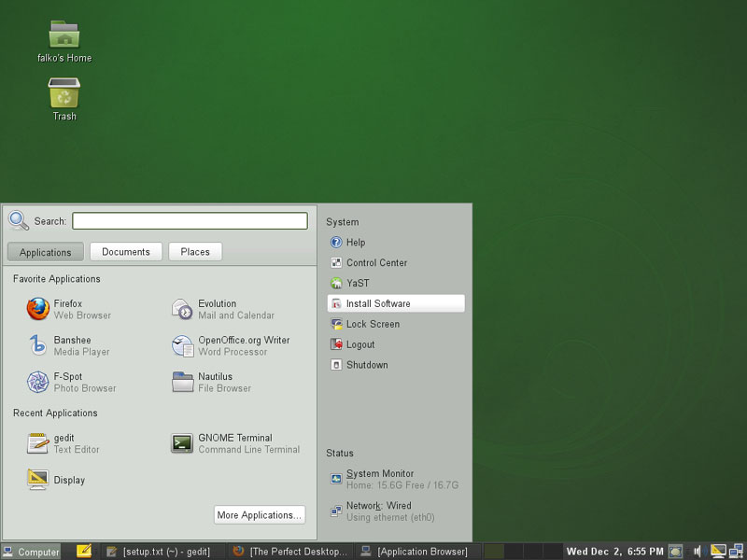Screen dimensions: 747x560
Task: Switch to the Places tab
Action: pos(195,251)
